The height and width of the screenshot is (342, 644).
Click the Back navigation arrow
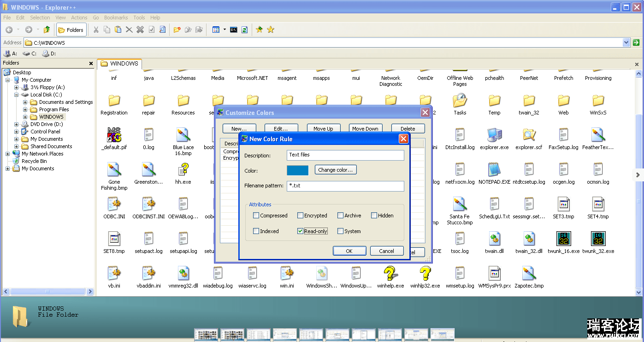pyautogui.click(x=9, y=30)
